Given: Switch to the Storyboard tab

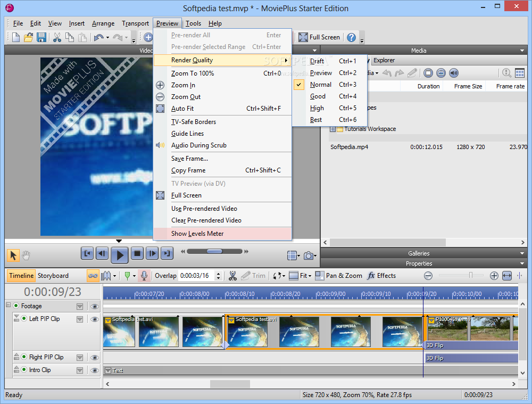Looking at the screenshot, I should 53,276.
